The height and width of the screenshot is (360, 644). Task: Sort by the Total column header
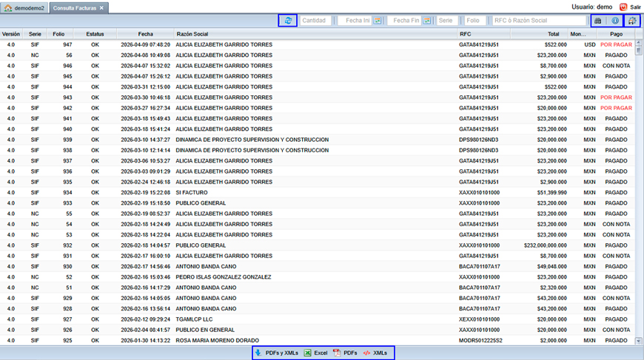point(553,34)
